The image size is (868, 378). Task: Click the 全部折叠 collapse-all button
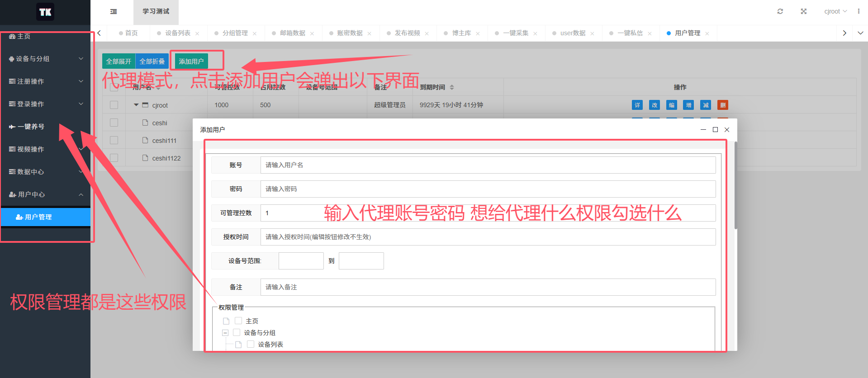coord(152,61)
